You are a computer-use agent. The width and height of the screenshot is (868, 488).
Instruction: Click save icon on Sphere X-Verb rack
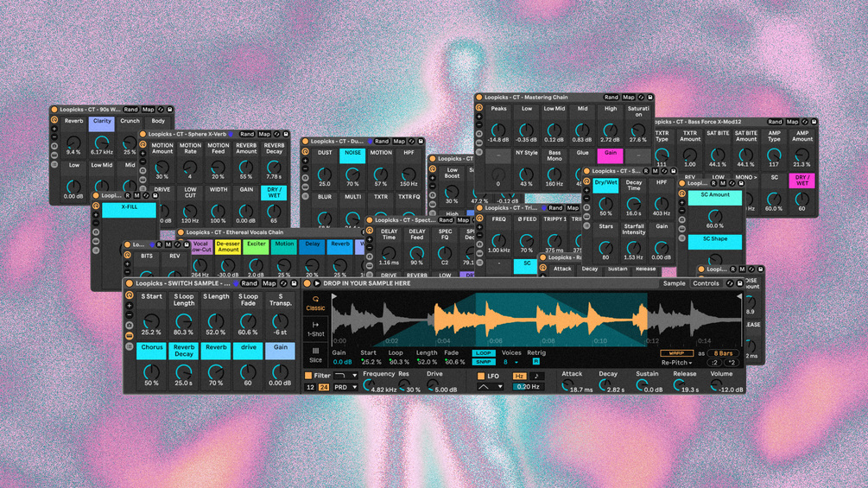point(286,134)
